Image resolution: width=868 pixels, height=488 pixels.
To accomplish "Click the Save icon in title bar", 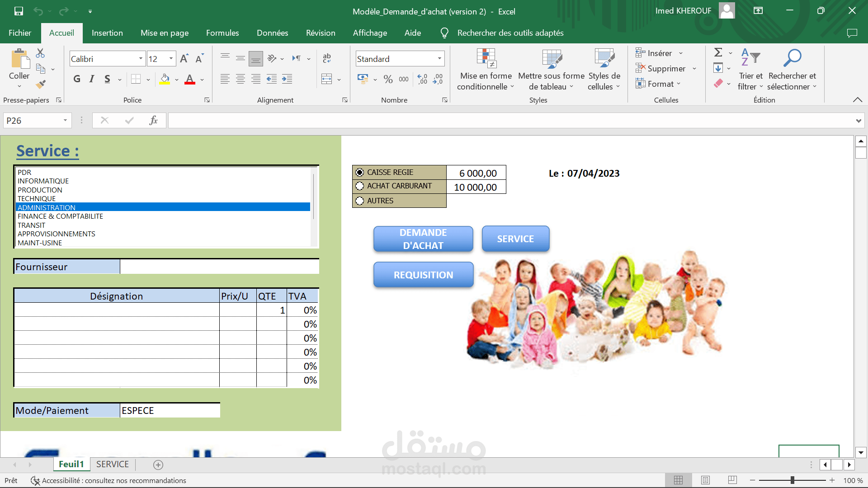I will pos(19,11).
